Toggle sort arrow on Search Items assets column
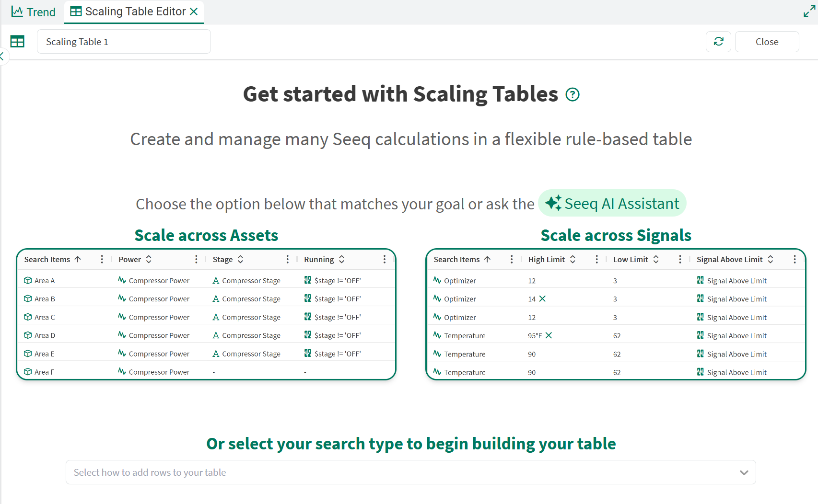Viewport: 818px width, 504px height. point(78,259)
